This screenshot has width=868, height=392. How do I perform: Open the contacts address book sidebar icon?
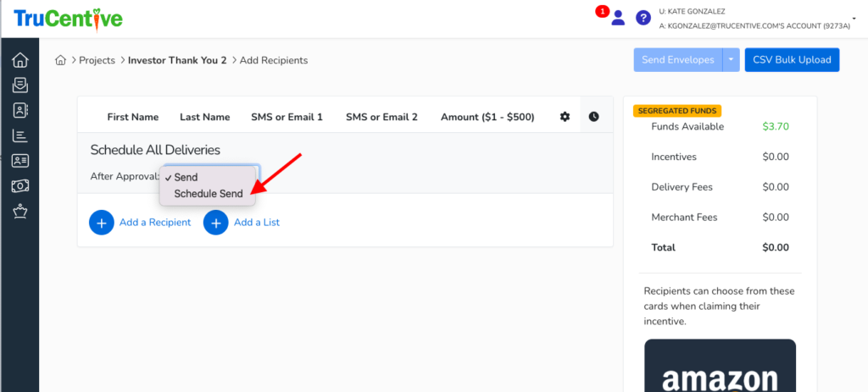19,110
